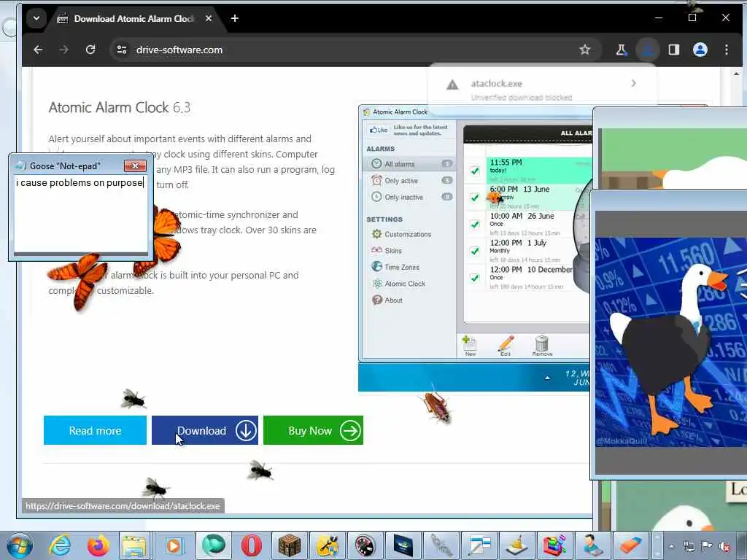Screen dimensions: 747x560
Task: Click the warning triangle beside ataclock.exe
Action: 452,85
